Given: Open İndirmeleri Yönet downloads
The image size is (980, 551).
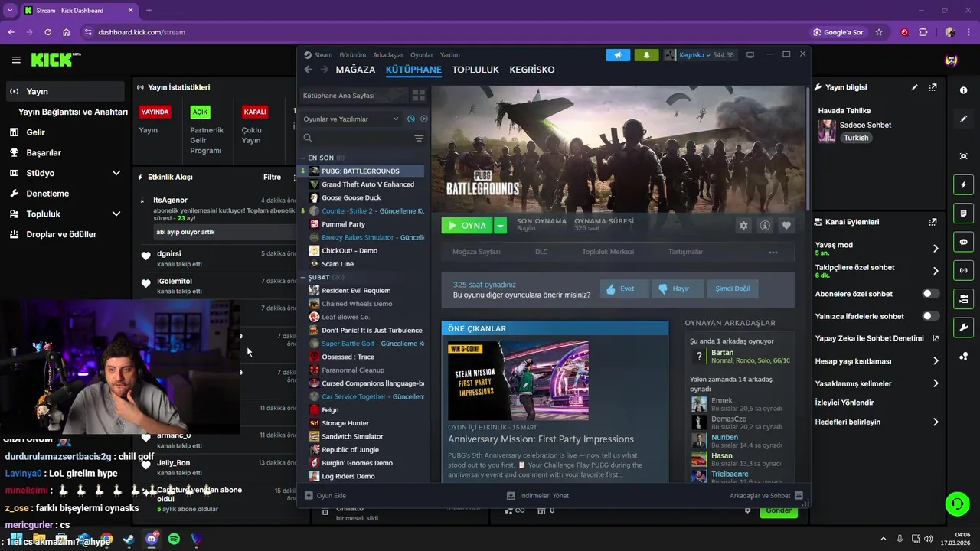Looking at the screenshot, I should 537,496.
